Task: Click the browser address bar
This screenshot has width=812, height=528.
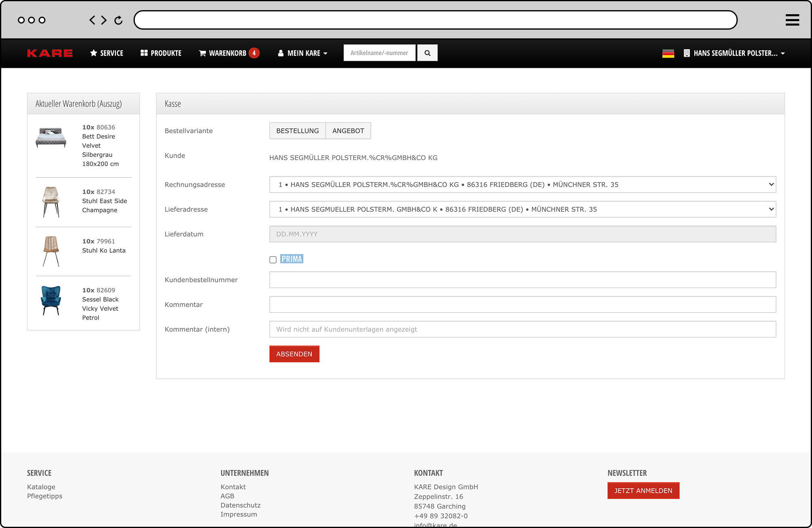Action: point(435,20)
